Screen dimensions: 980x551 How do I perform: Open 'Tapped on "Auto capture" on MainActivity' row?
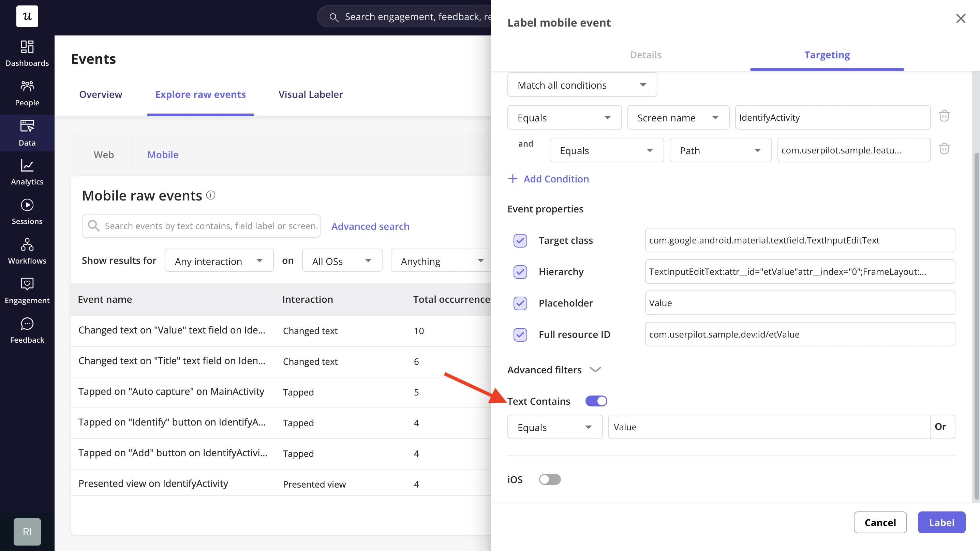[281, 392]
